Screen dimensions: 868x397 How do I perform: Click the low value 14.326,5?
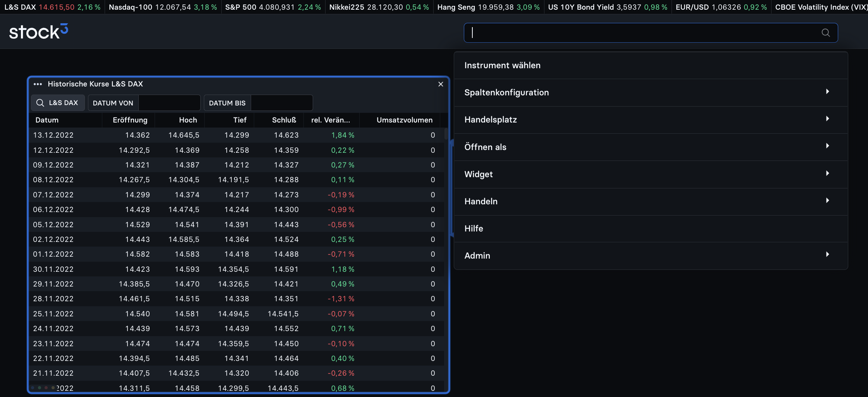pyautogui.click(x=233, y=284)
